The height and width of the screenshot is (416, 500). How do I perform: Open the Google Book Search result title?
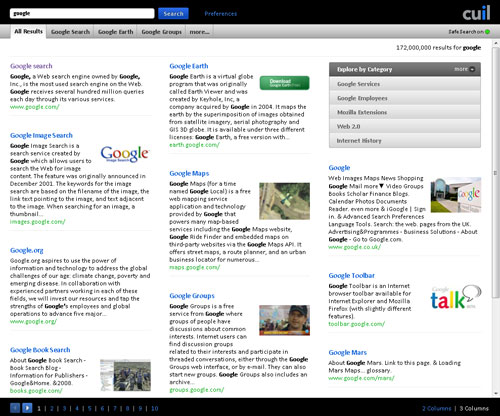pyautogui.click(x=40, y=350)
